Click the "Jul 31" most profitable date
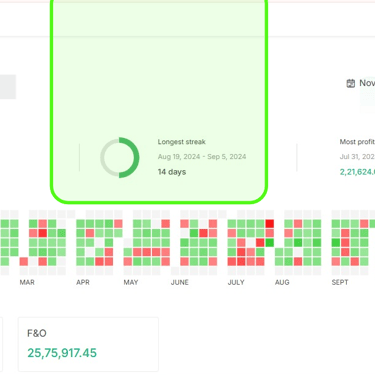The width and height of the screenshot is (375, 375). pos(357,157)
